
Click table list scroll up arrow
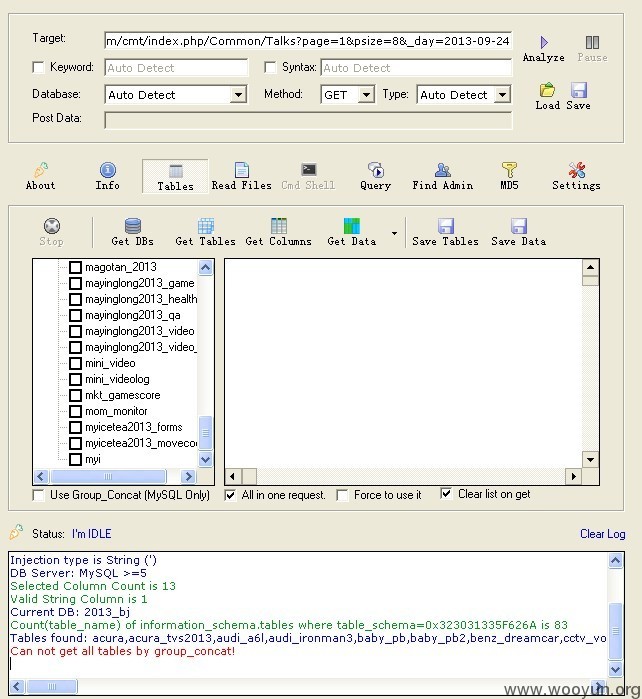coord(206,267)
